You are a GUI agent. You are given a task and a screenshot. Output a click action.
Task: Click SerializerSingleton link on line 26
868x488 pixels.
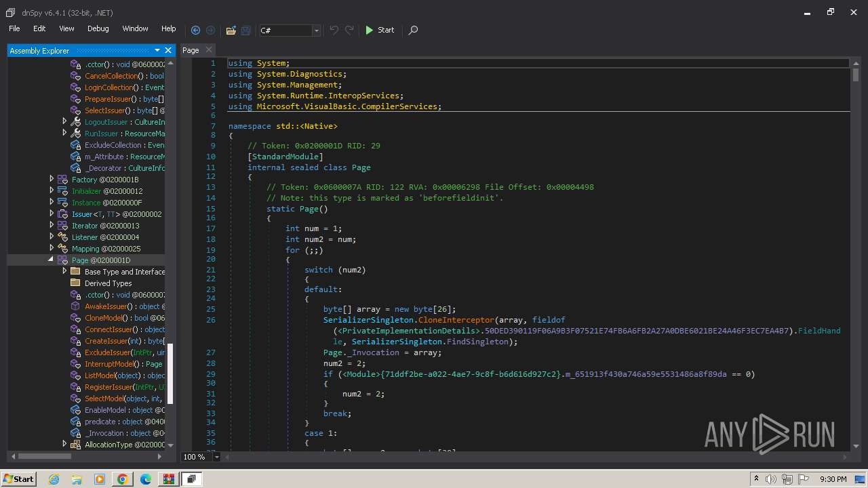click(368, 320)
